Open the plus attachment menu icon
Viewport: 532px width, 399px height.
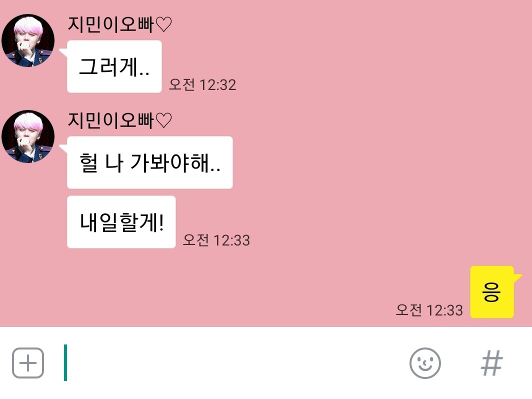28,363
